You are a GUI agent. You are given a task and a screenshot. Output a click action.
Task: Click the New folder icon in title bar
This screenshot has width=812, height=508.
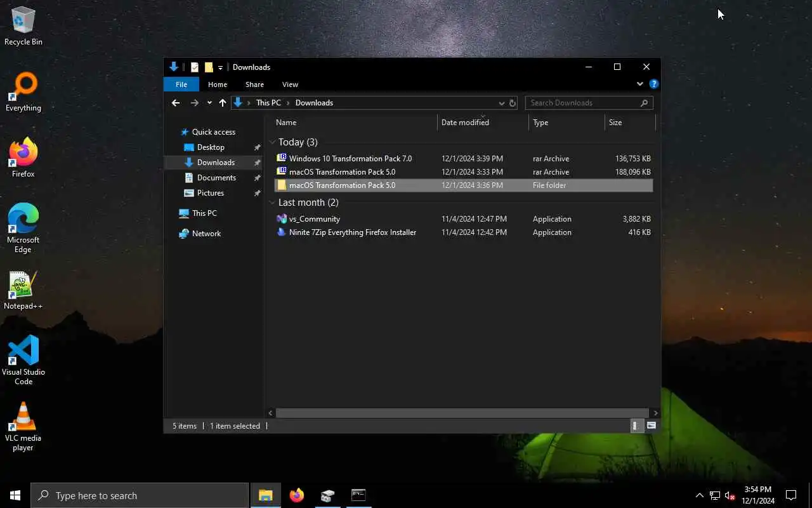tap(209, 67)
